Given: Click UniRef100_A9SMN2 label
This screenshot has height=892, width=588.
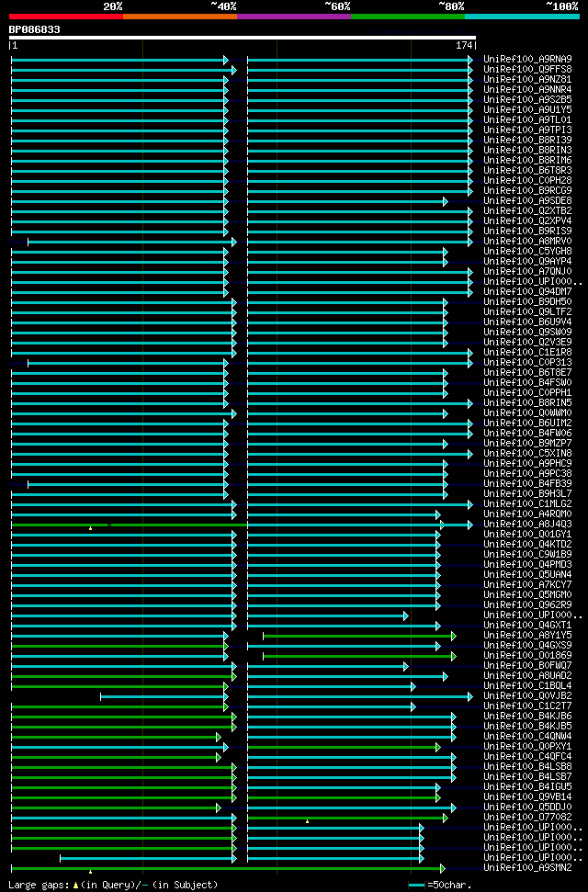Looking at the screenshot, I should click(x=527, y=868).
